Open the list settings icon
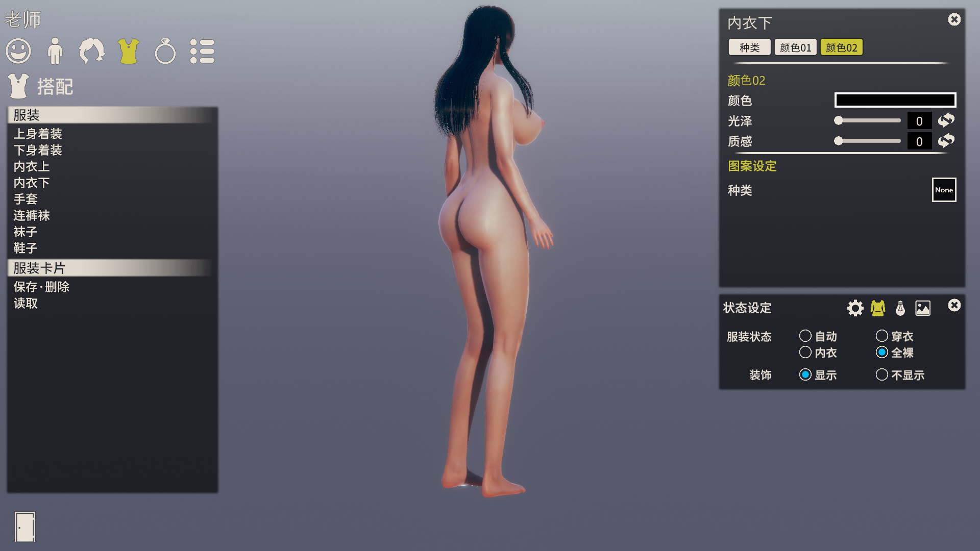This screenshot has height=551, width=980. tap(202, 51)
